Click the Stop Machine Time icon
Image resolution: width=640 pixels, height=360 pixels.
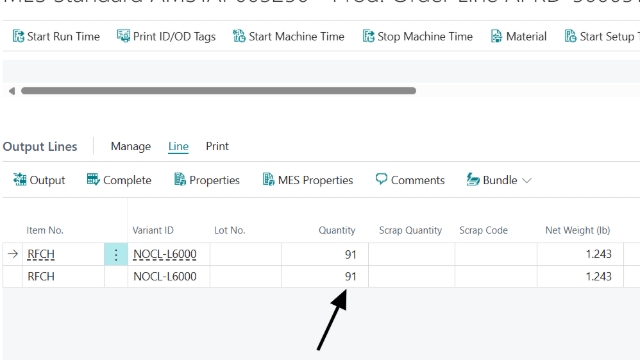368,36
